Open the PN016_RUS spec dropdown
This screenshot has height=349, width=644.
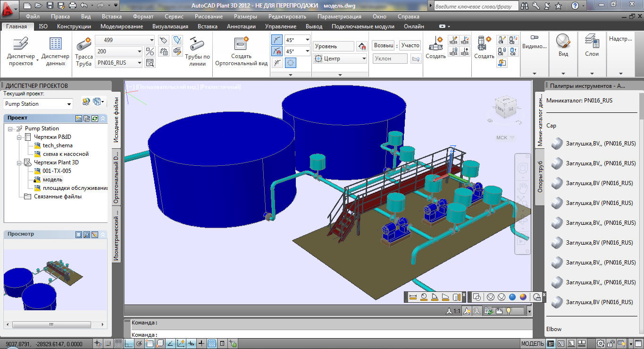pos(140,63)
